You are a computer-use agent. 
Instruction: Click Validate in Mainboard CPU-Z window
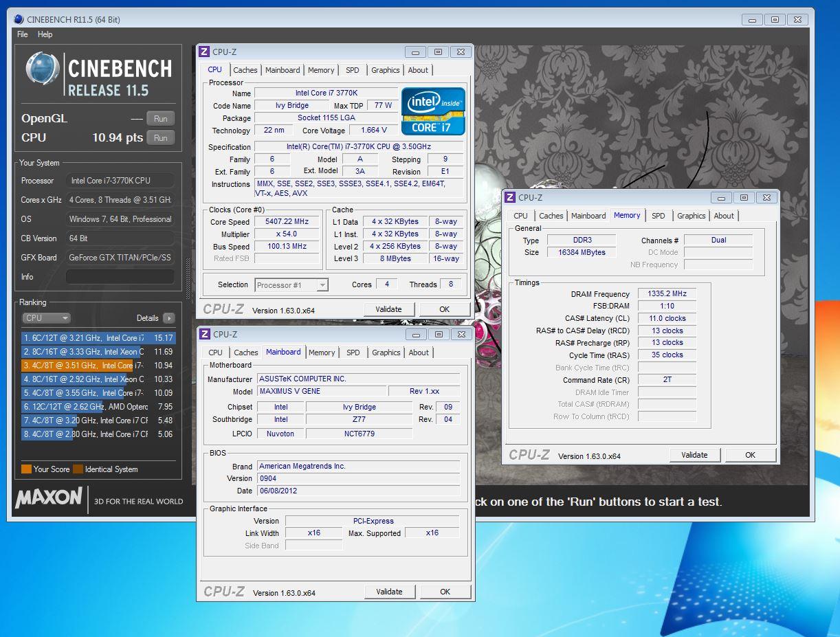389,592
